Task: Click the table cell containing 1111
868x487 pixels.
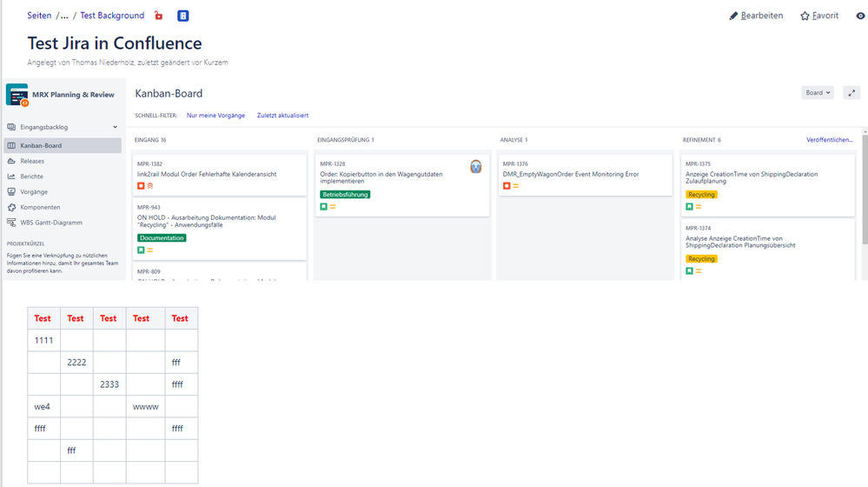Action: tap(43, 340)
